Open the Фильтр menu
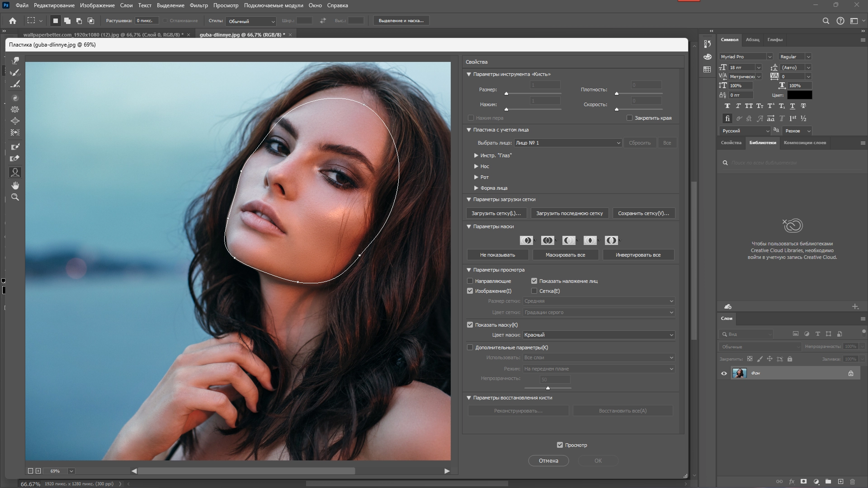 (198, 5)
